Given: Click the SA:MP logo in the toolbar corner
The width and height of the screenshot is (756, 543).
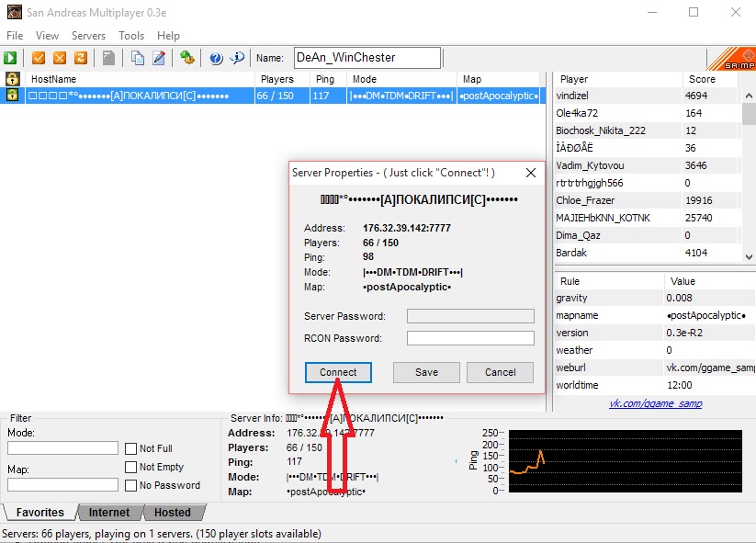Looking at the screenshot, I should 731,59.
